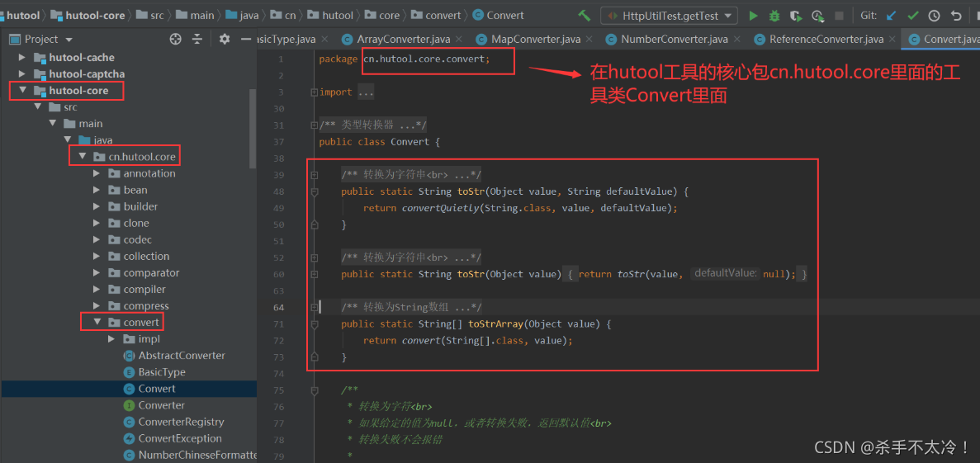Commit changes with green checkmark icon
The image size is (980, 463).
(913, 16)
